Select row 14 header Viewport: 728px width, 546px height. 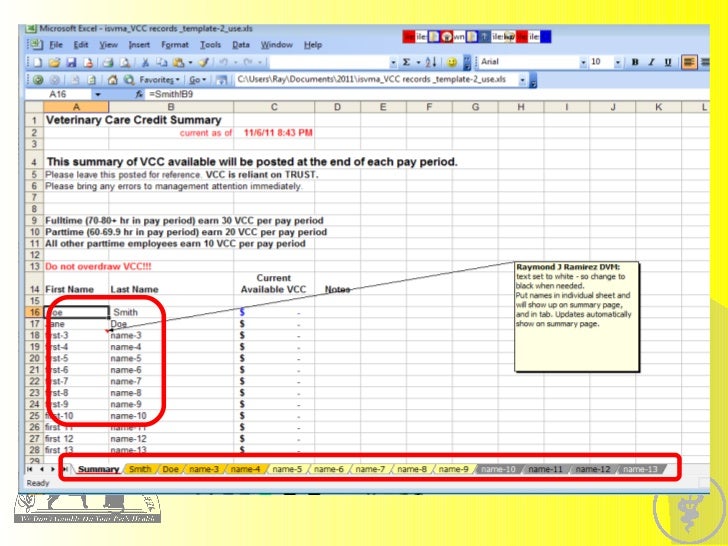pos(34,283)
